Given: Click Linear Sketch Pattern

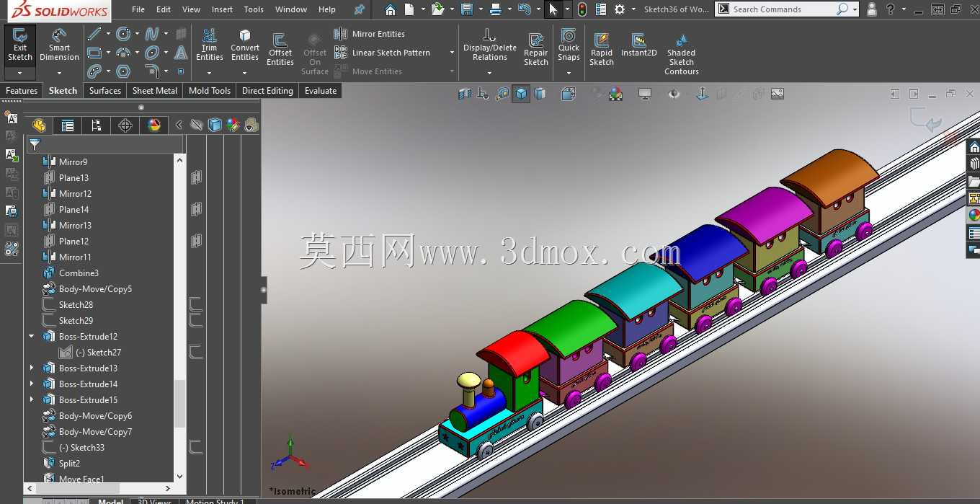Looking at the screenshot, I should (383, 53).
